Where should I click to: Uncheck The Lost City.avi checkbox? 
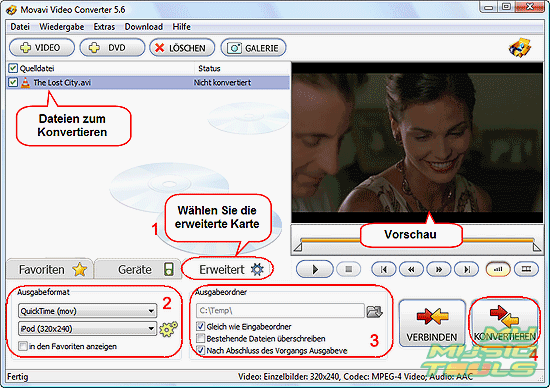[13, 82]
